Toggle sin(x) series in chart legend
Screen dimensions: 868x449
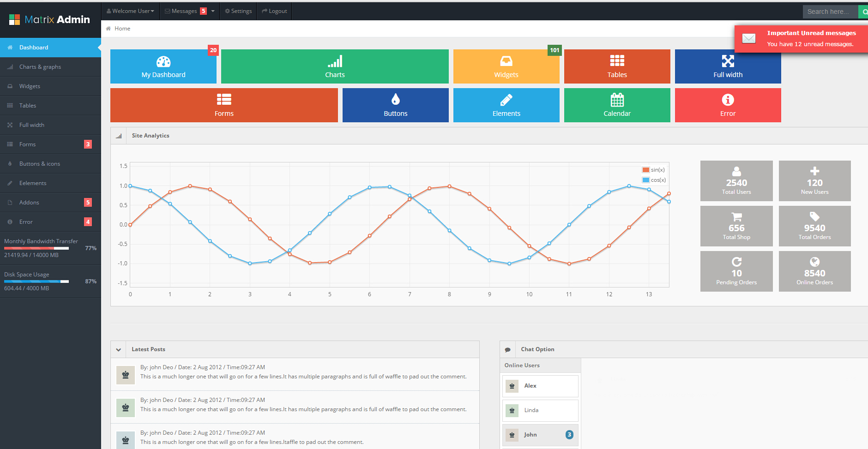click(653, 170)
